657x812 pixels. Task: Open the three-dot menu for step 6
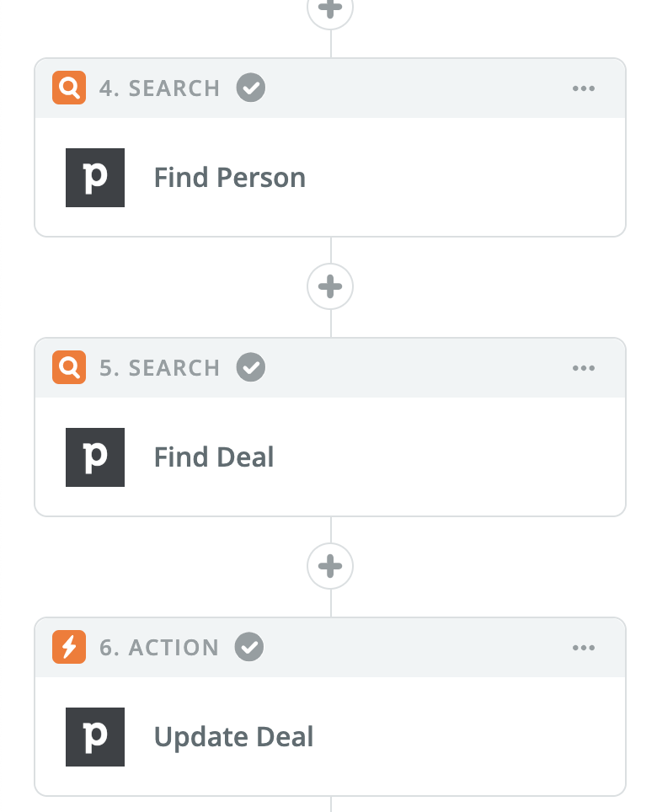click(x=584, y=647)
